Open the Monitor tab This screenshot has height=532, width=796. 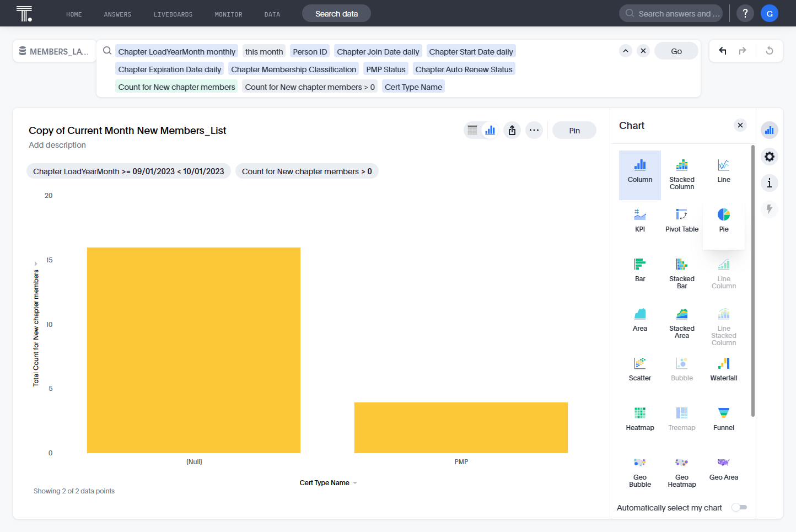tap(229, 14)
